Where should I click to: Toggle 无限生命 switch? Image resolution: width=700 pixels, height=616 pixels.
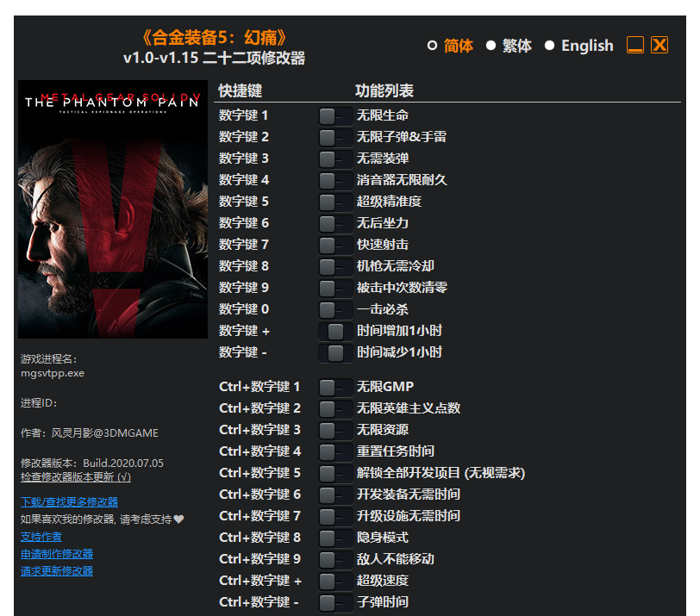point(335,116)
